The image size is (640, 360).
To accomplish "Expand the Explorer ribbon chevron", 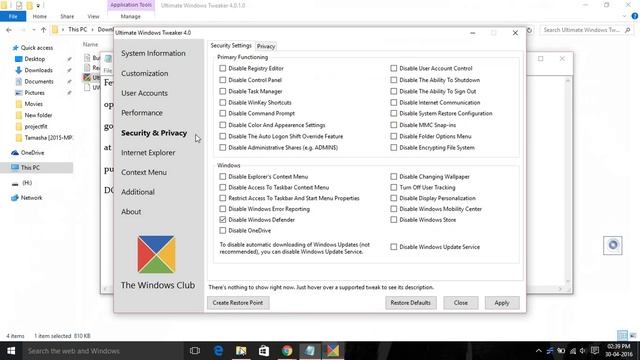I will click(x=624, y=16).
